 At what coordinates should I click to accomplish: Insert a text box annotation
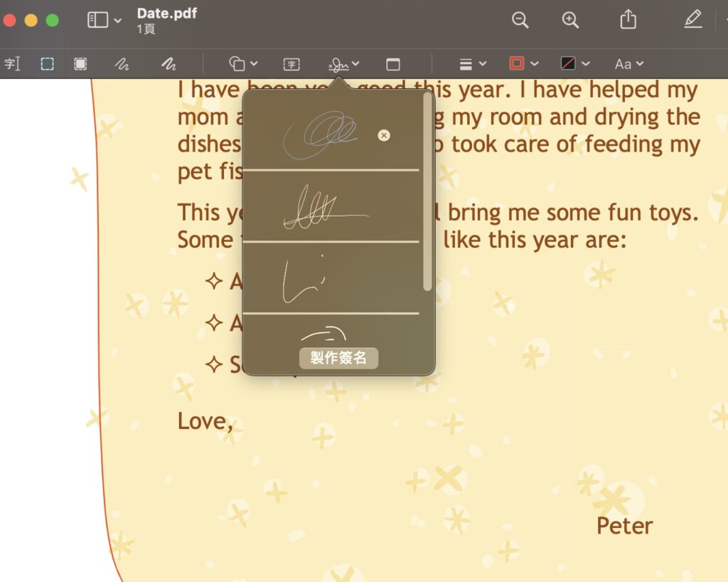pyautogui.click(x=291, y=64)
